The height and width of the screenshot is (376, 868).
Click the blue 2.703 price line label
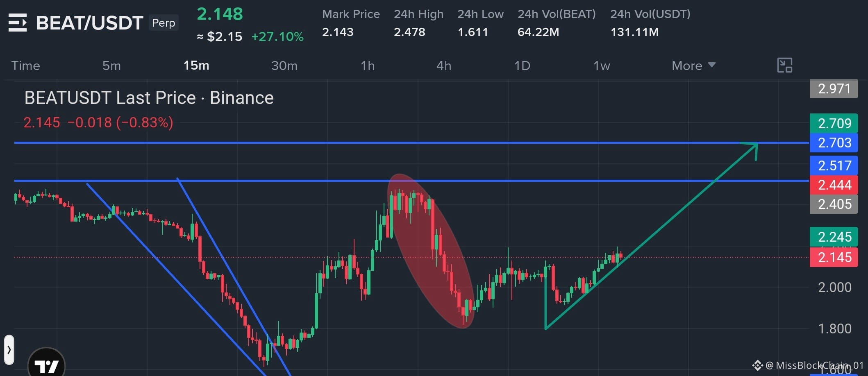coord(834,143)
